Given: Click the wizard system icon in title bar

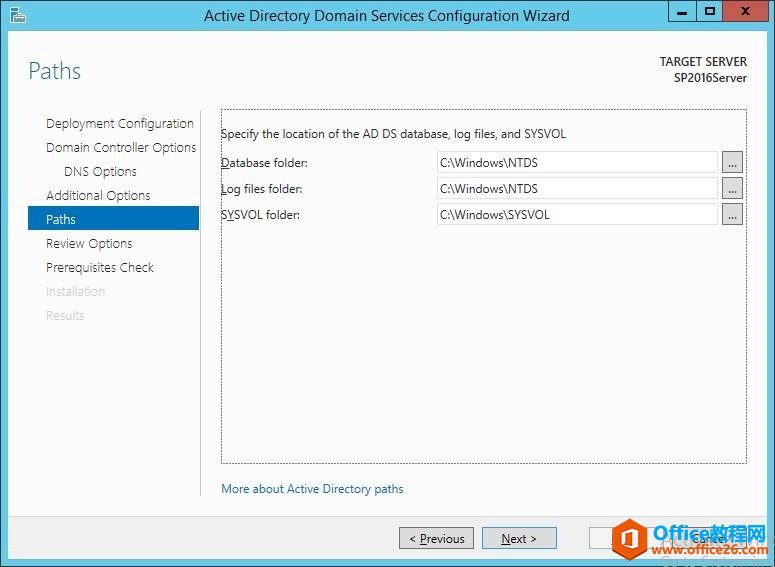Looking at the screenshot, I should tap(16, 15).
